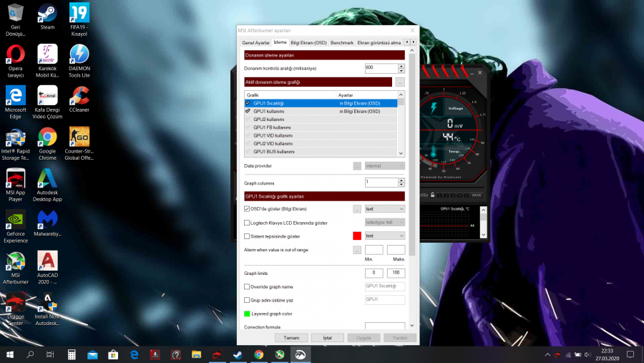Click İptal to cancel settings
This screenshot has height=363, width=644.
(327, 338)
